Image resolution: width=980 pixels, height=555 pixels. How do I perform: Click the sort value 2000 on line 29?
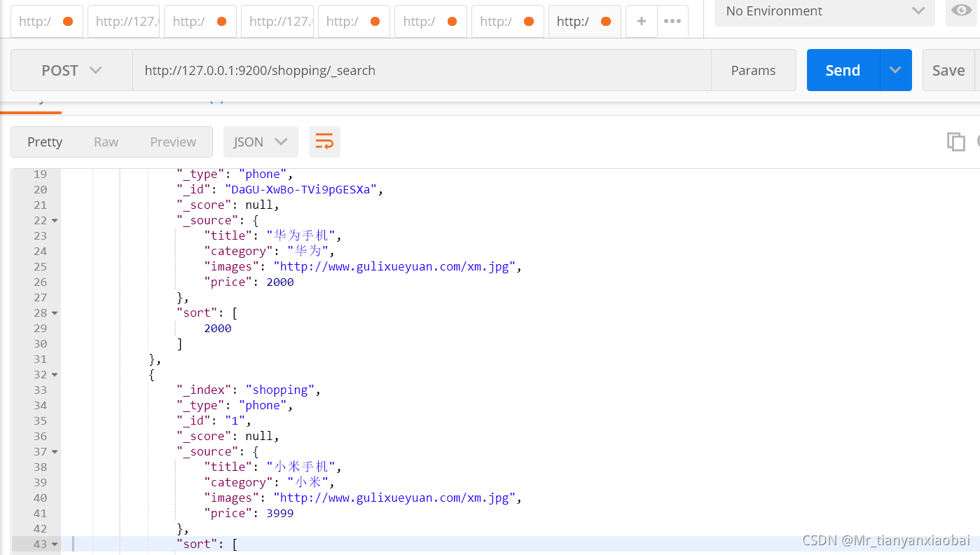click(218, 328)
